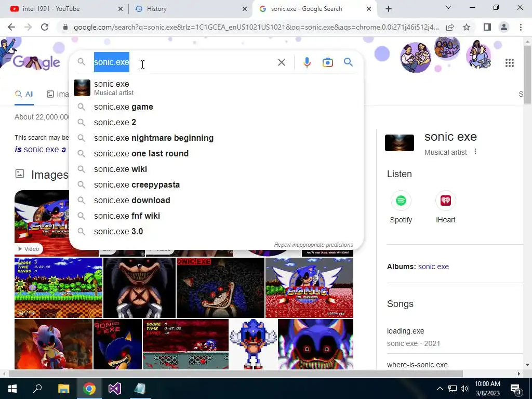Screen dimensions: 532x399
Task: Open Spotify listen option
Action: (401, 207)
